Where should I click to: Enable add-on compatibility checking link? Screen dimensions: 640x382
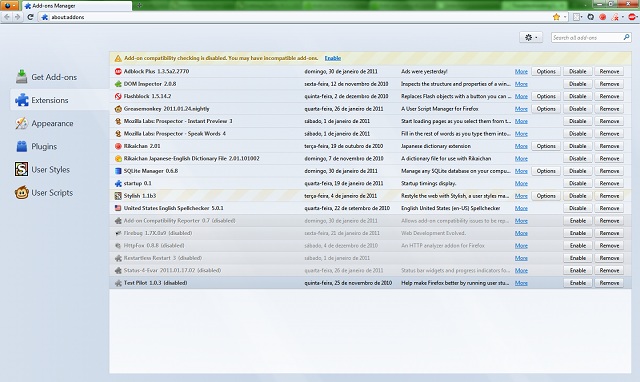tap(333, 58)
